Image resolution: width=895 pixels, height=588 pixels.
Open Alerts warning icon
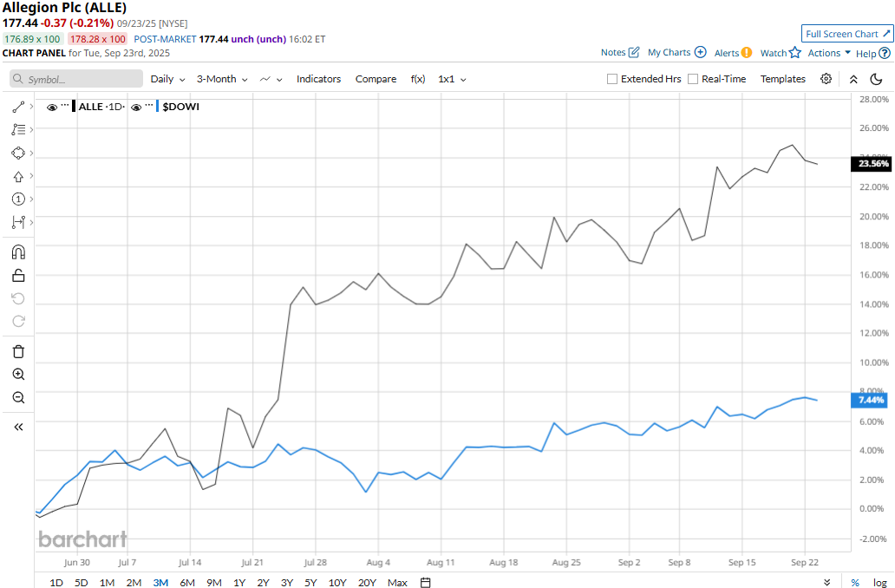click(747, 53)
